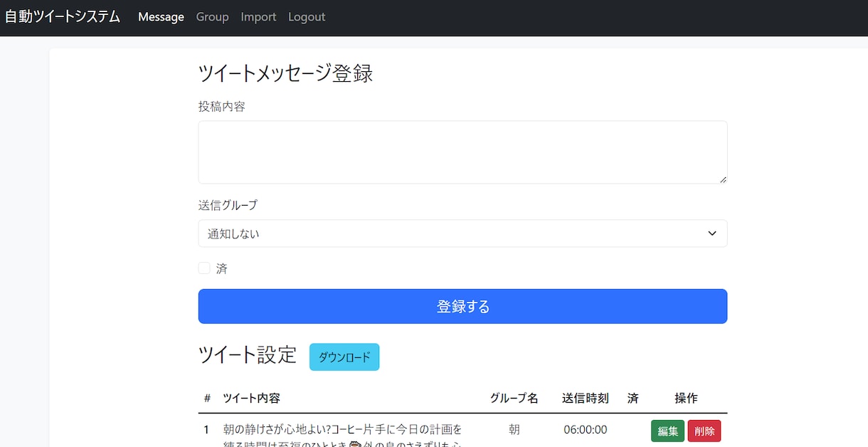This screenshot has width=868, height=447.
Task: Submit with the 登録する button
Action: click(x=462, y=306)
